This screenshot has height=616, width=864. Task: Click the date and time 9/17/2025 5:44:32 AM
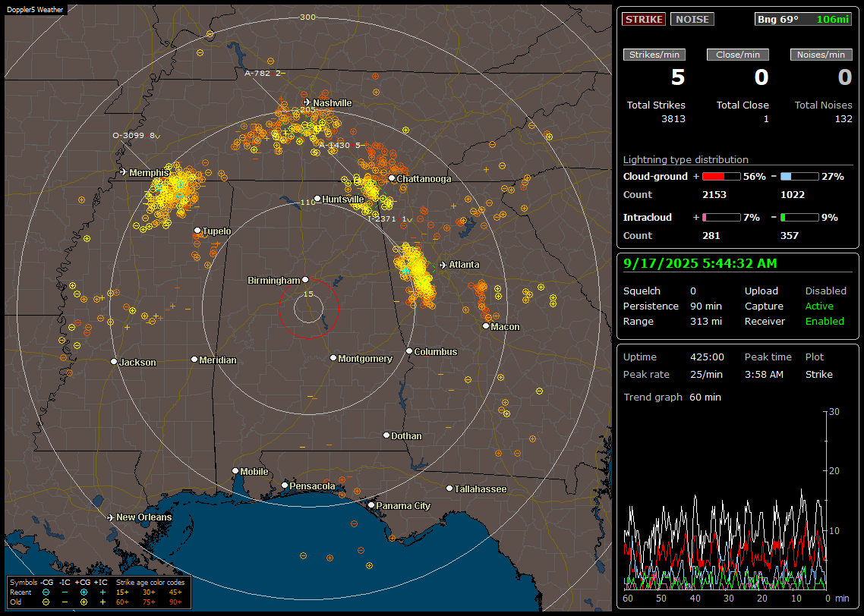coord(700,264)
